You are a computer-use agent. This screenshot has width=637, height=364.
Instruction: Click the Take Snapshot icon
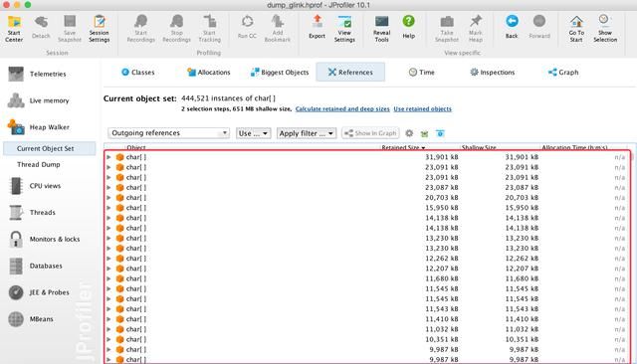(x=447, y=29)
